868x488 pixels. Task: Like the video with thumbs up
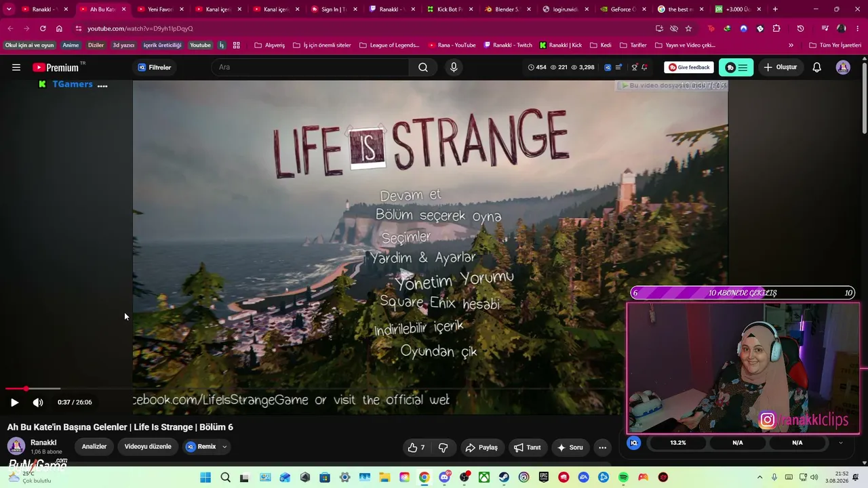(416, 447)
